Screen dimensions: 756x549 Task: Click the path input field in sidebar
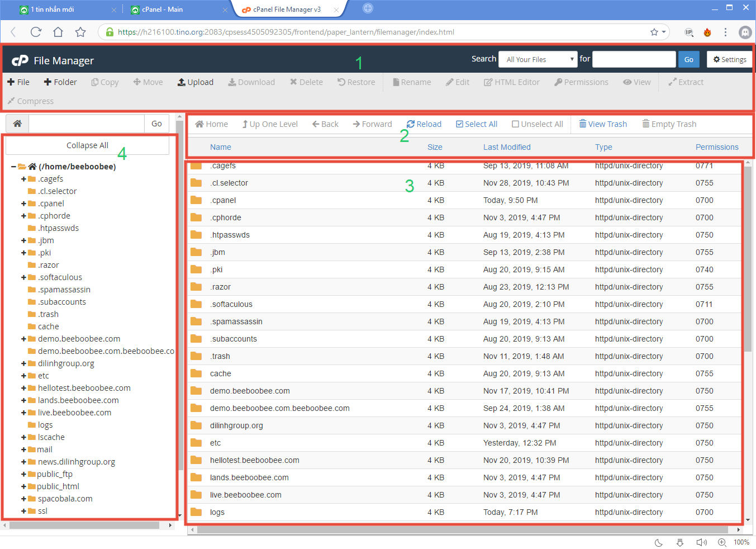87,124
